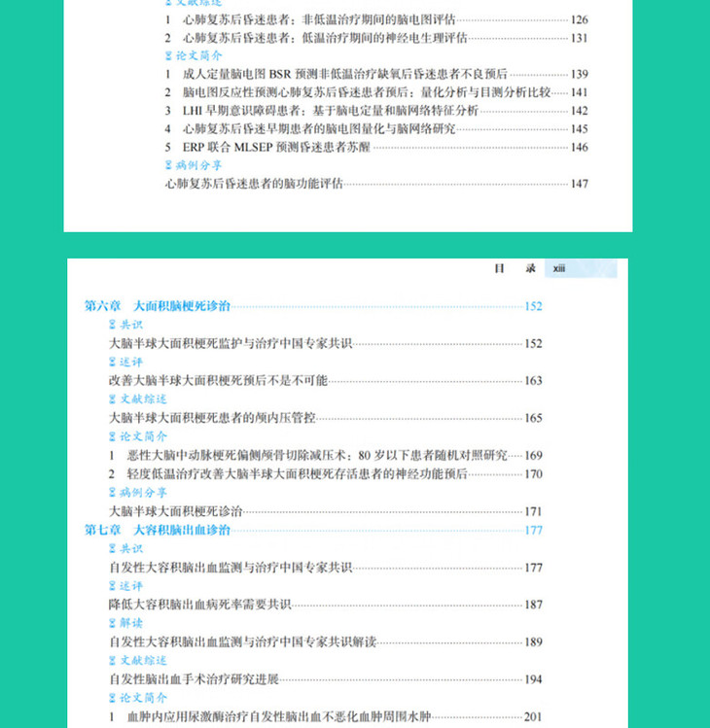Click the '文献综述' heading under chapter six
The width and height of the screenshot is (710, 728).
137,399
